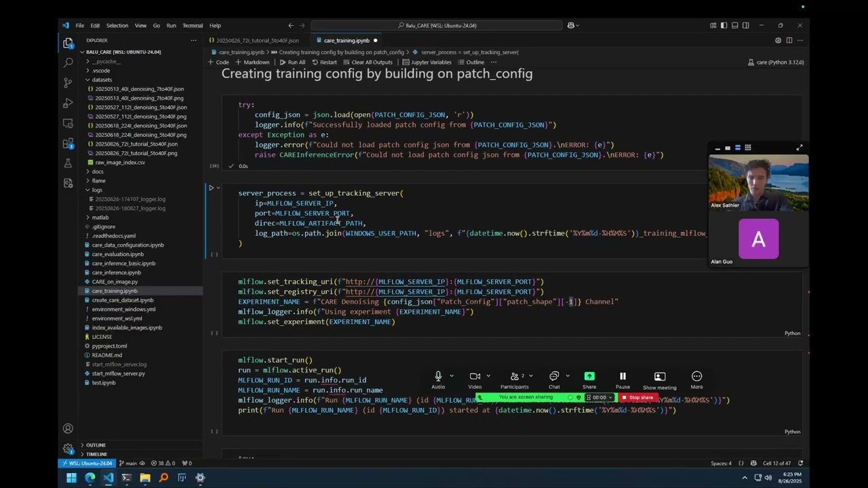868x488 pixels.
Task: Expand the matlab folder
Action: pyautogui.click(x=100, y=218)
